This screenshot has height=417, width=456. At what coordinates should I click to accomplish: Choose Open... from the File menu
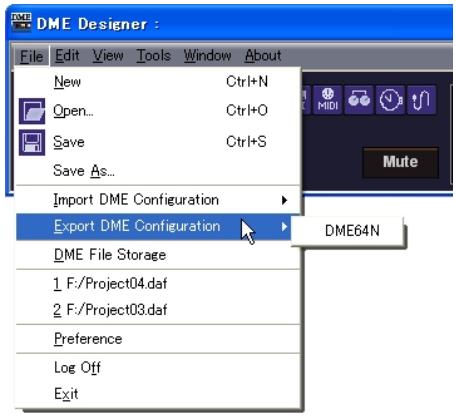(x=158, y=111)
